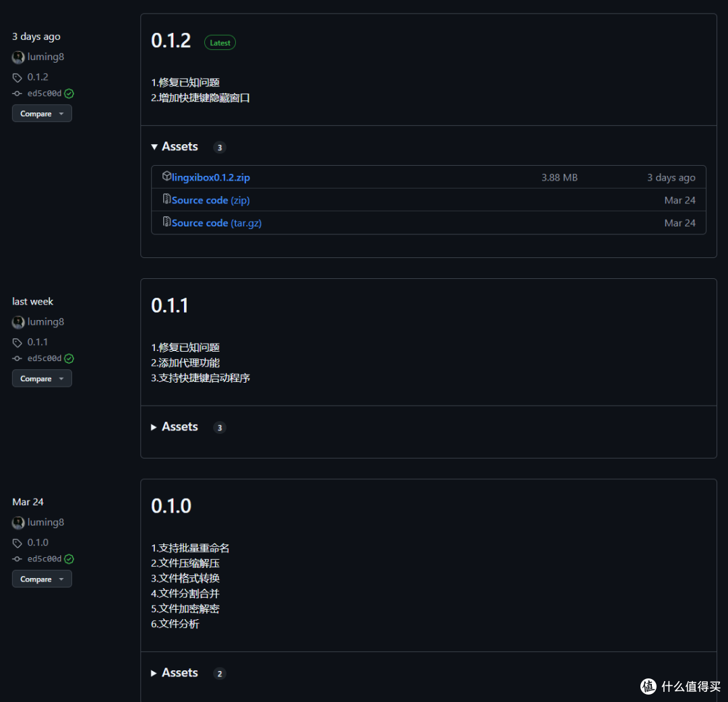Download lingxibox0.1.2.zip
The image size is (728, 702).
coord(211,177)
